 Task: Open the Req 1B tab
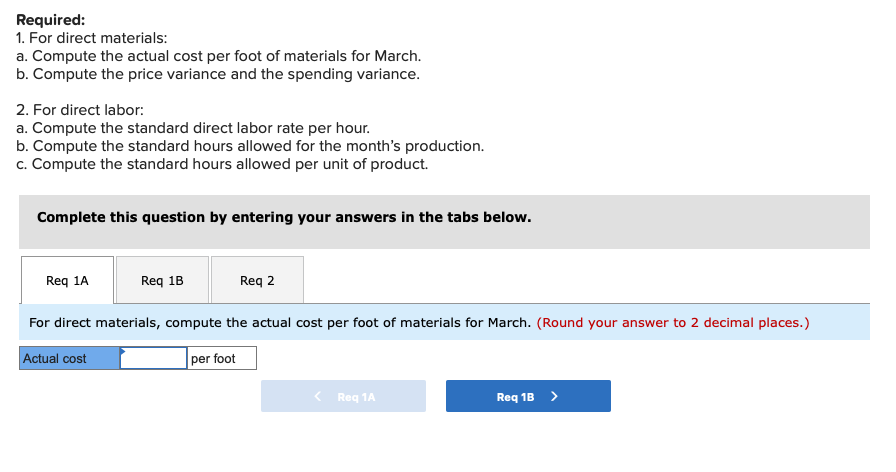[x=162, y=281]
